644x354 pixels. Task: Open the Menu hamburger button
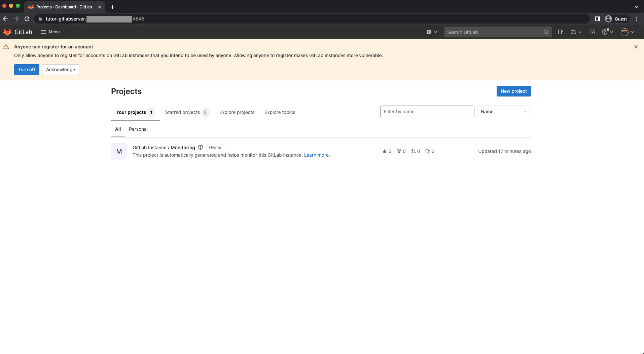click(x=50, y=32)
